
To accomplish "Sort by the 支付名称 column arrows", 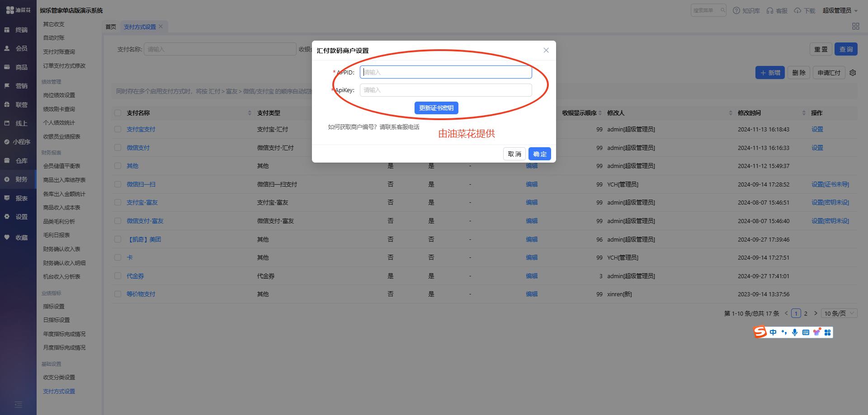I will [x=250, y=113].
